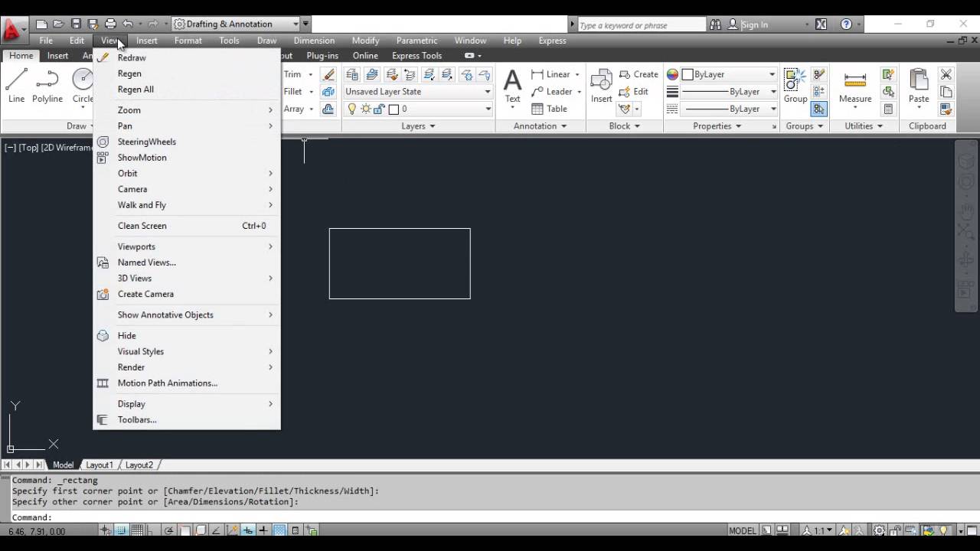
Task: Click the Group icon in Groups panel
Action: 795,86
